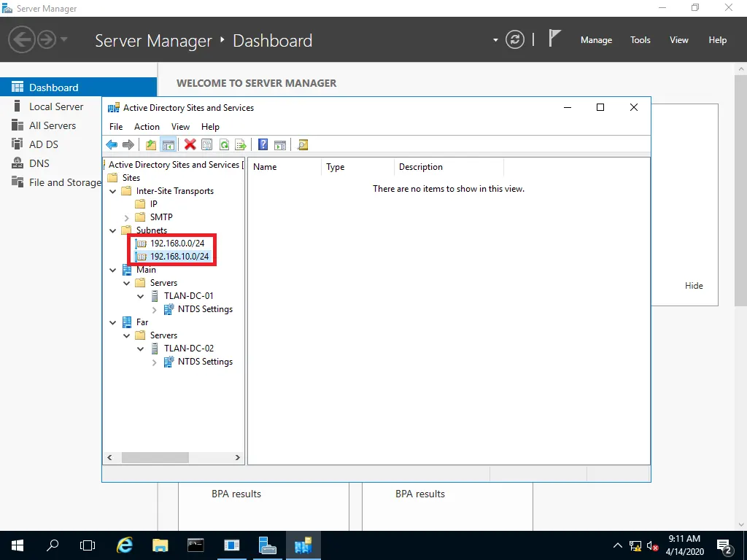Toggle the Show/Hide Action Pane toolbar button
This screenshot has width=747, height=560.
[280, 145]
